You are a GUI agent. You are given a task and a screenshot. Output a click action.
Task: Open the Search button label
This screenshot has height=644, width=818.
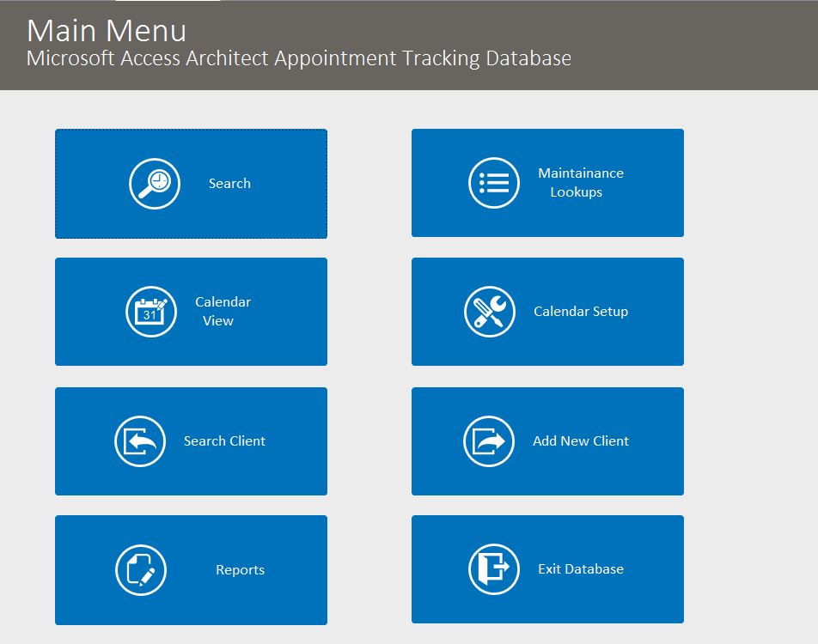pos(229,184)
